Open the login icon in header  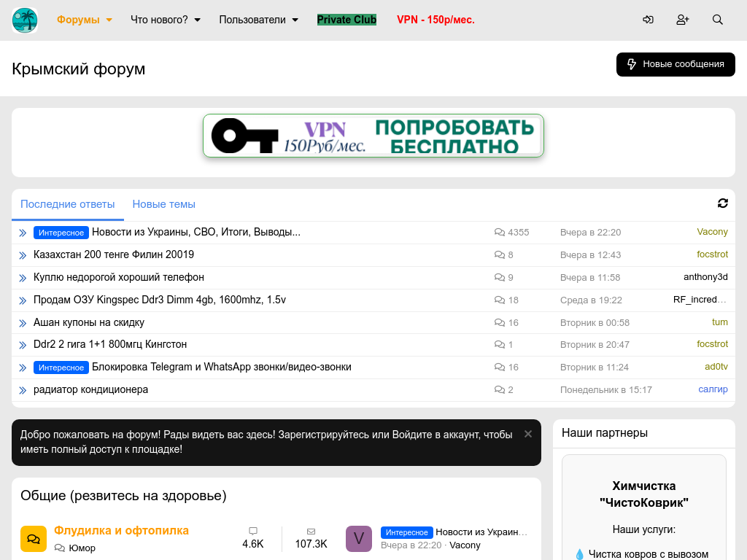coord(648,20)
